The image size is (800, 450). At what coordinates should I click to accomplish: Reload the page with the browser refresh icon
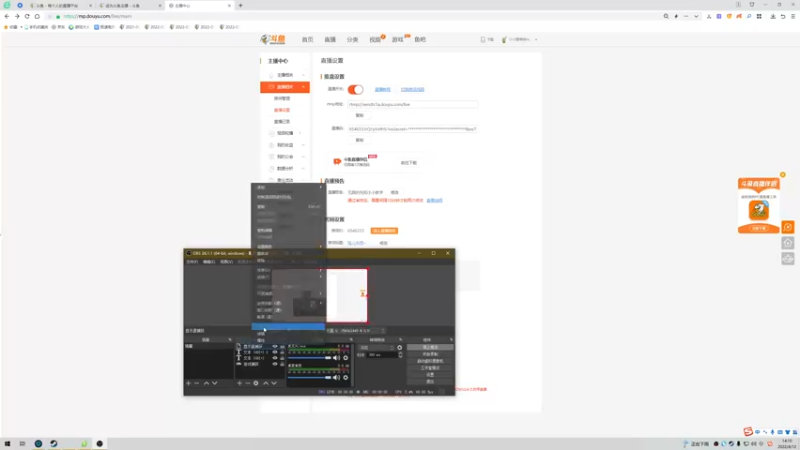(x=27, y=16)
